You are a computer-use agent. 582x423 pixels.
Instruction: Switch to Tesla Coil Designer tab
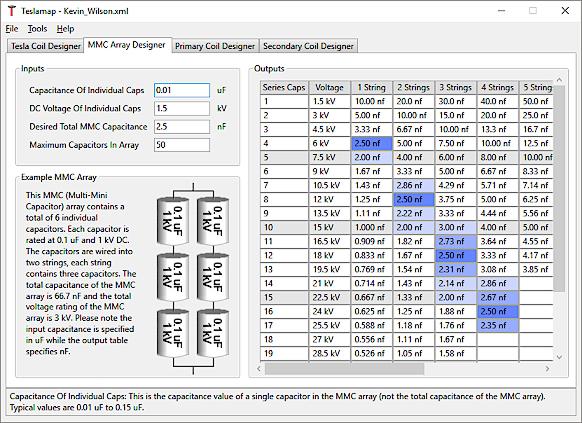click(45, 46)
